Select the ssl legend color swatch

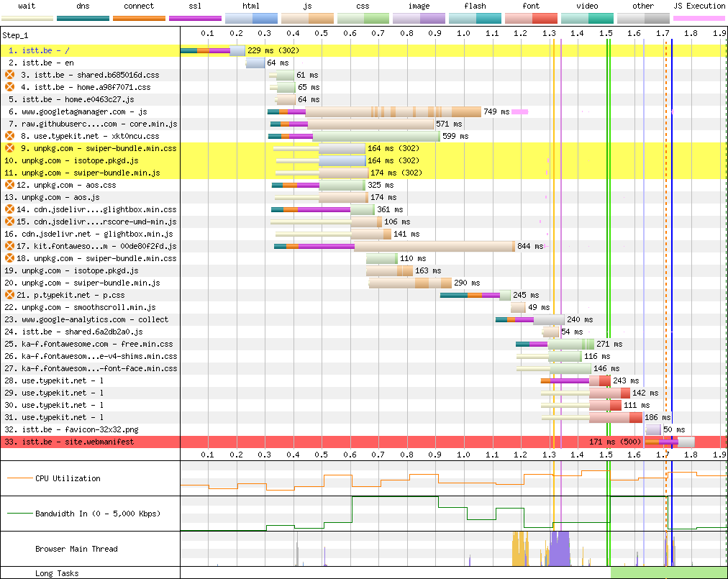(x=196, y=19)
